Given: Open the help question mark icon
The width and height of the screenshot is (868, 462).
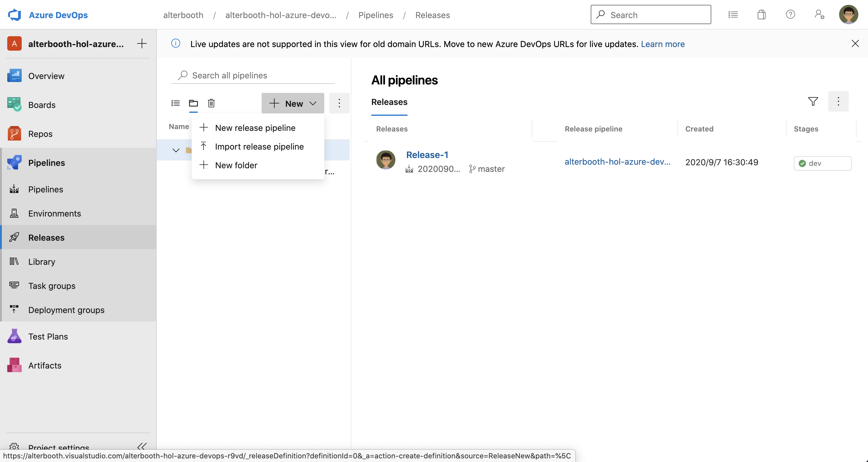Looking at the screenshot, I should [x=790, y=15].
